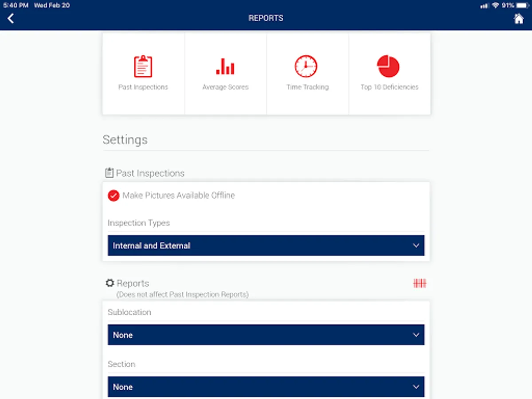Click the red grid icon beside Reports

pos(420,283)
